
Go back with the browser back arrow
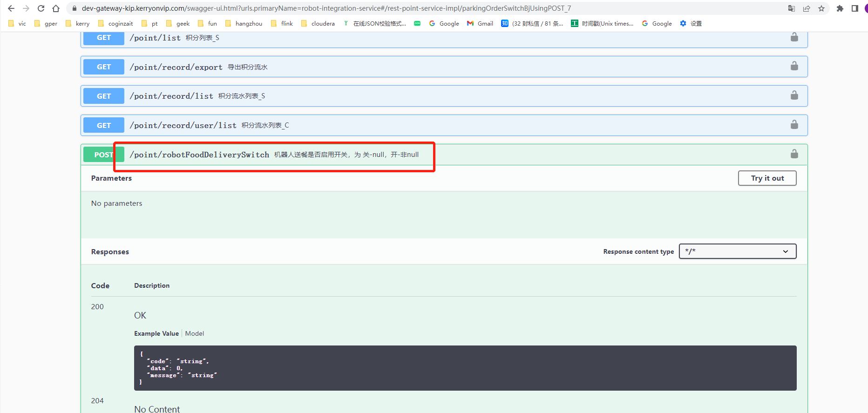point(11,8)
